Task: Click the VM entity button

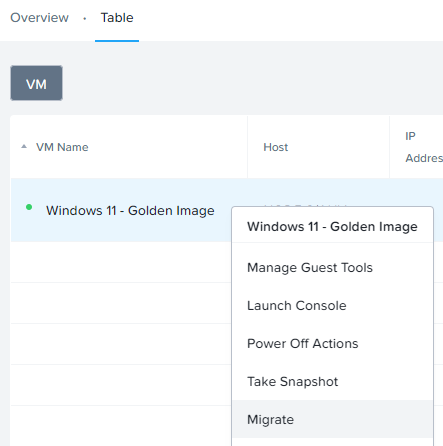Action: point(36,83)
